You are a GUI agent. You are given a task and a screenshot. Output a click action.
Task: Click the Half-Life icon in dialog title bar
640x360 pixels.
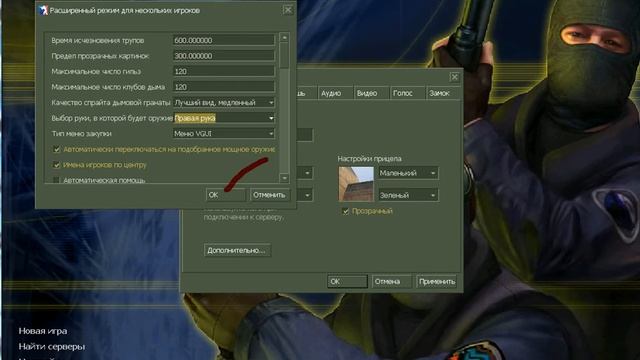coord(43,10)
